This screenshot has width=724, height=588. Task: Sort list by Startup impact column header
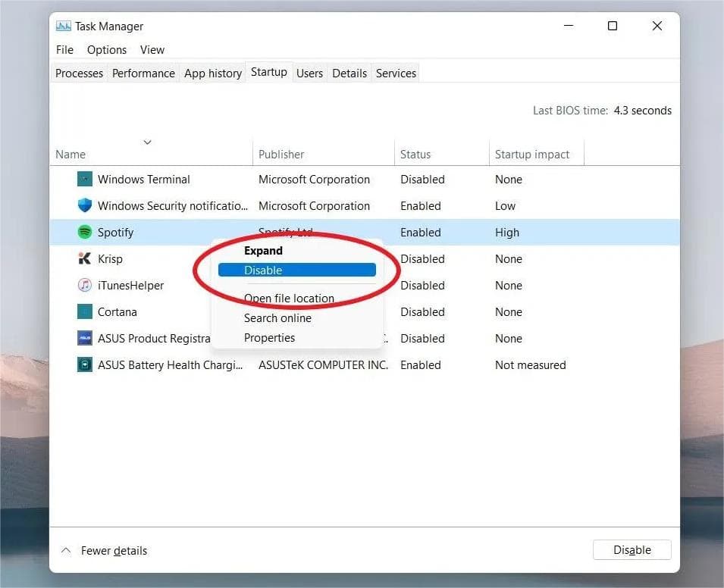[x=532, y=154]
